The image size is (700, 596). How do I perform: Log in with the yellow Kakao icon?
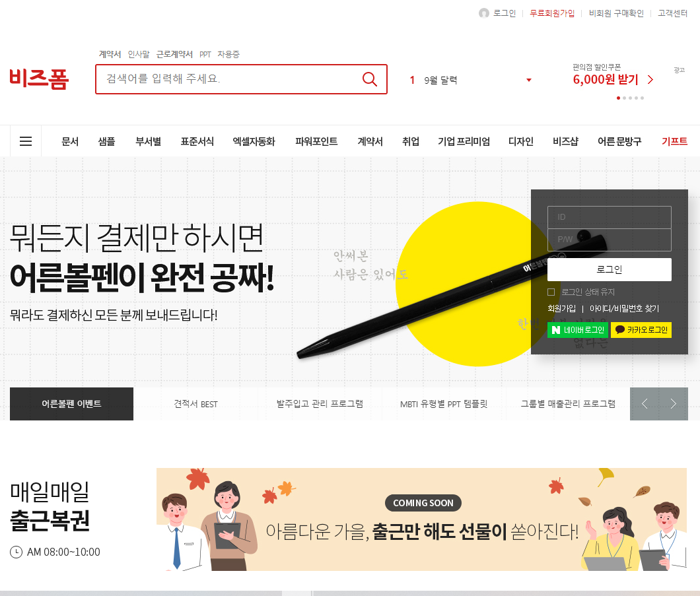641,329
